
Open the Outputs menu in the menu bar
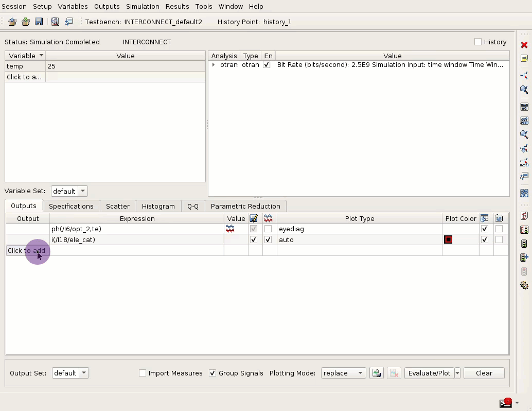(107, 7)
